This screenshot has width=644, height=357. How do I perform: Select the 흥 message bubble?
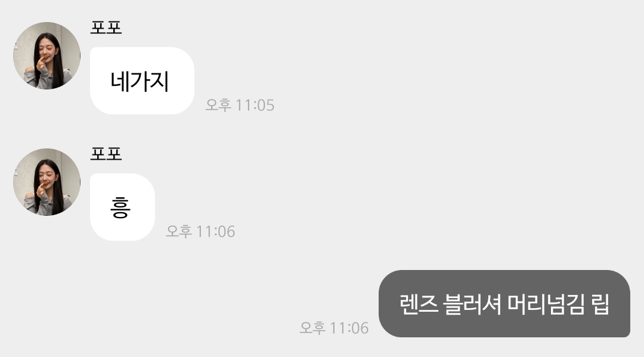coord(122,207)
